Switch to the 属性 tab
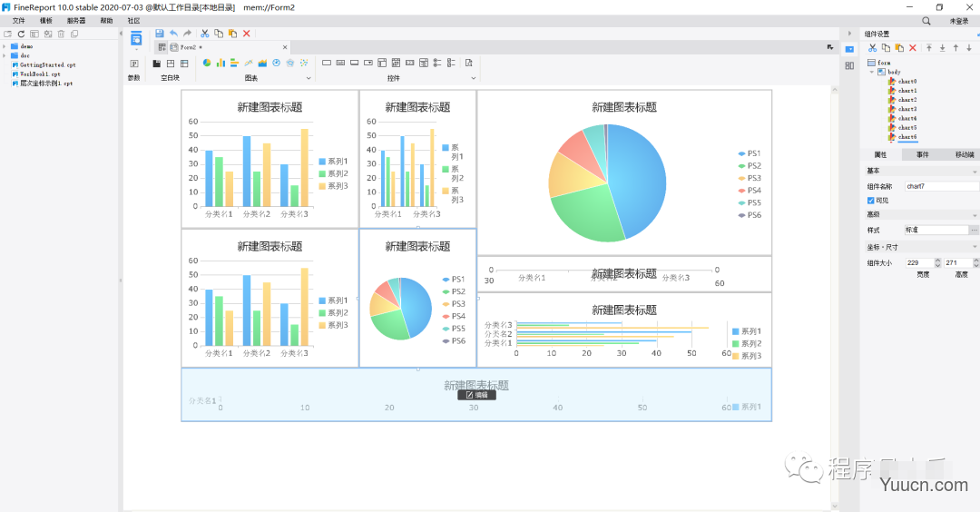This screenshot has width=980, height=512. pyautogui.click(x=880, y=154)
